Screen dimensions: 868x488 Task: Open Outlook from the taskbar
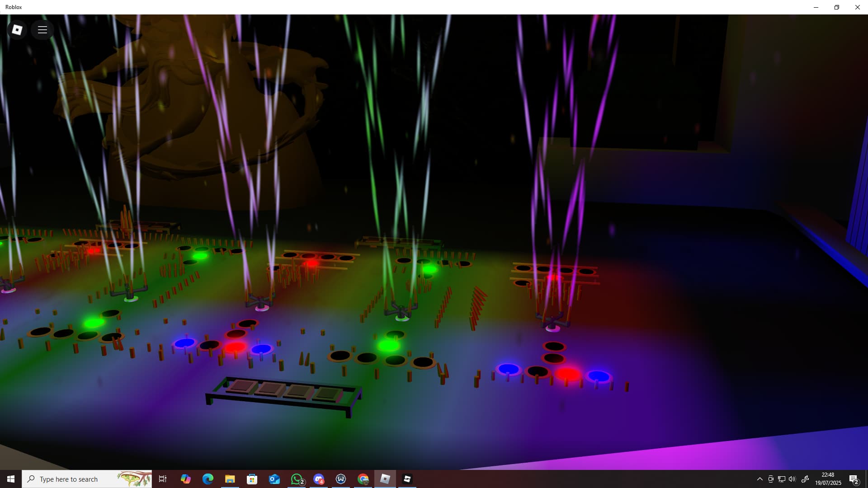(x=274, y=479)
